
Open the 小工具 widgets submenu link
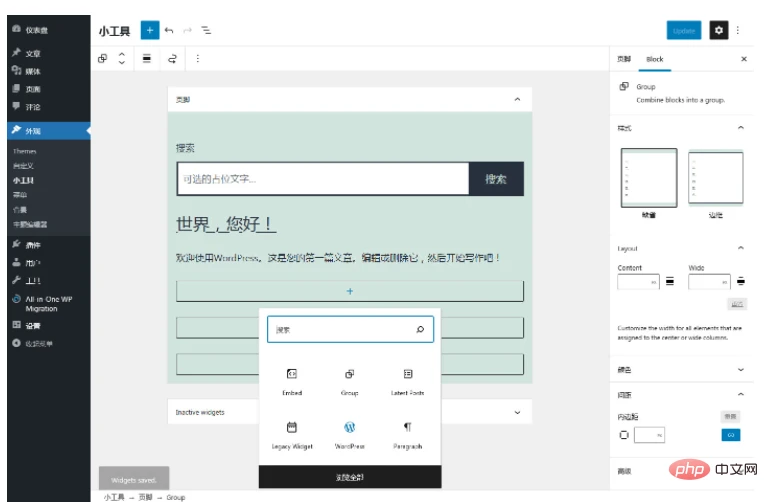23,180
